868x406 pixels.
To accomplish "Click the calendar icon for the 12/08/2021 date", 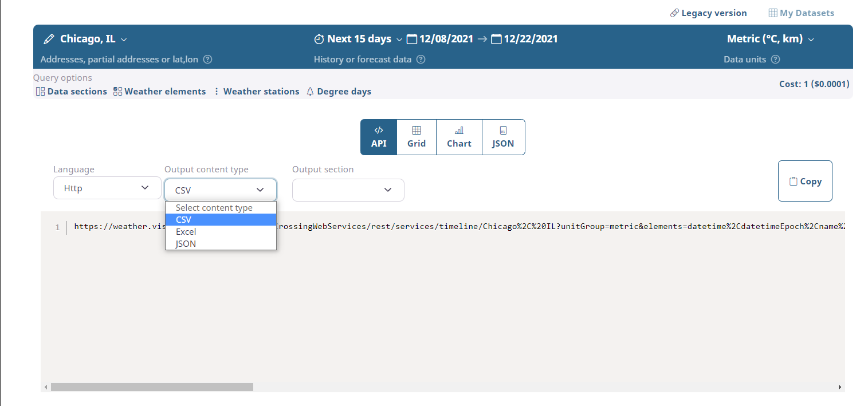I will pos(411,38).
